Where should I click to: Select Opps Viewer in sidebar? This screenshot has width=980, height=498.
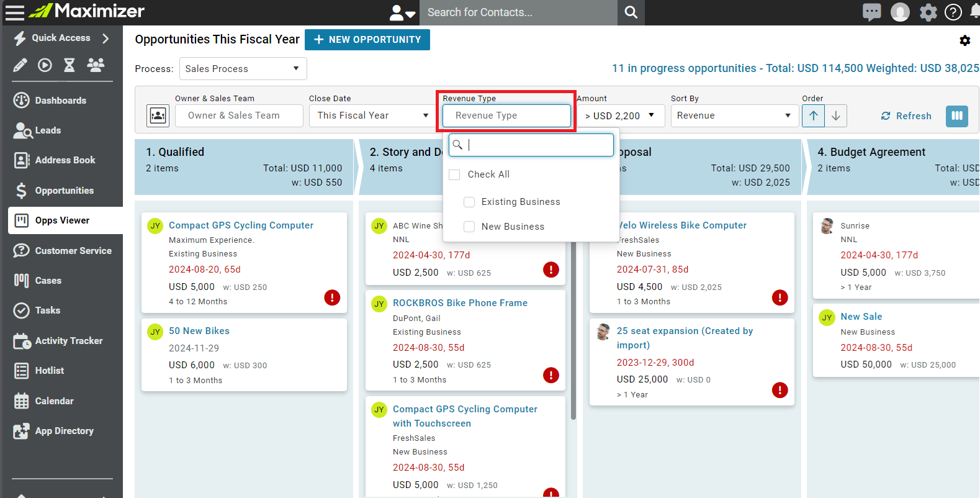click(x=65, y=220)
